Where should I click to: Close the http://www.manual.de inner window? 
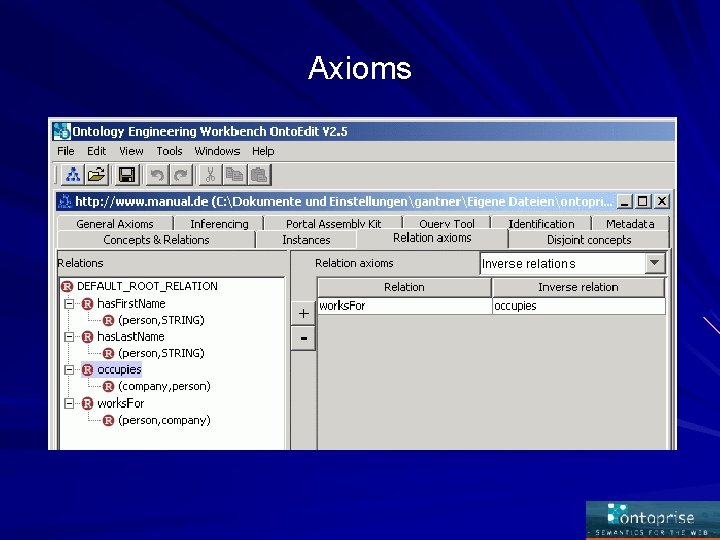(x=662, y=202)
